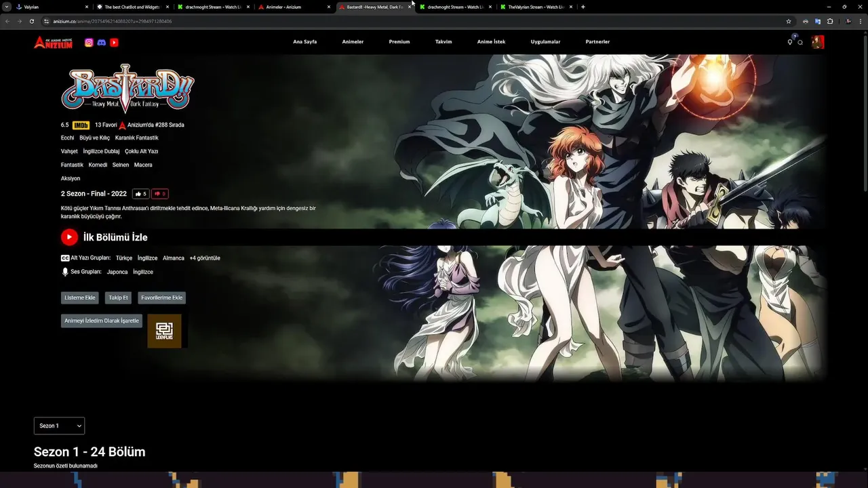Go back to previous page

point(7,21)
